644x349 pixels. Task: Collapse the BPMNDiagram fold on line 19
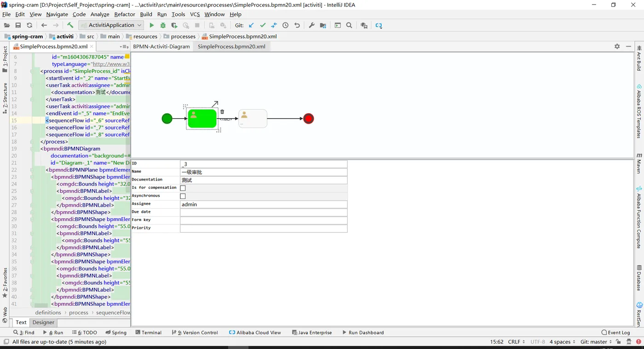pos(32,149)
